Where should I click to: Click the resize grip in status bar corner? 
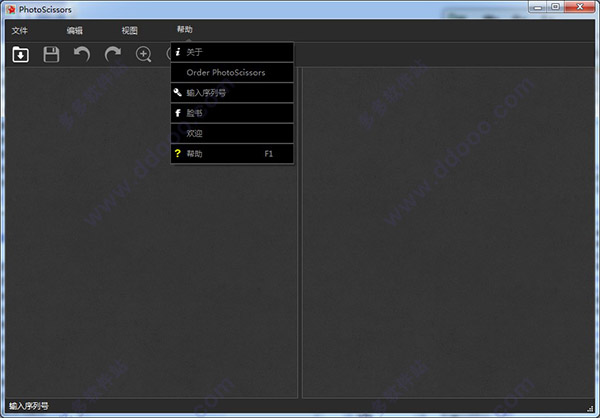[x=590, y=408]
